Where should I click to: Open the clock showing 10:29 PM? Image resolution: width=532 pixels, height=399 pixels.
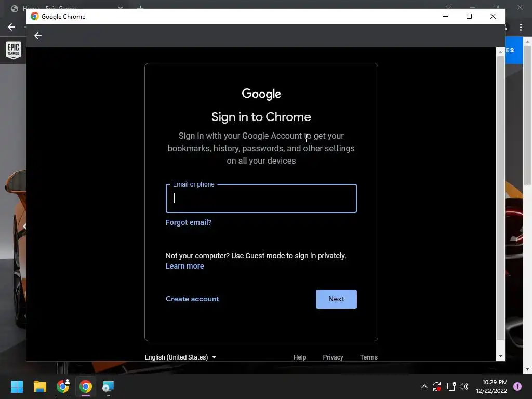491,387
